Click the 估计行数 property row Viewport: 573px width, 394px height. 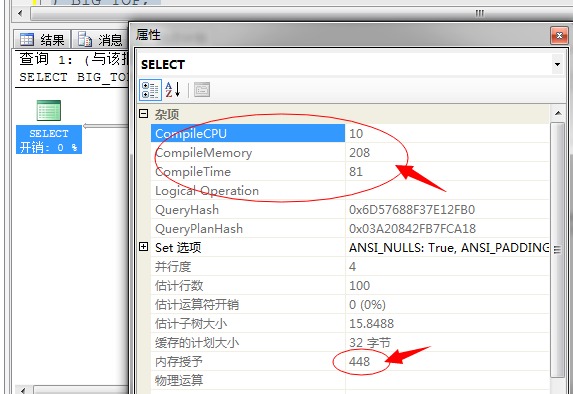pyautogui.click(x=350, y=285)
